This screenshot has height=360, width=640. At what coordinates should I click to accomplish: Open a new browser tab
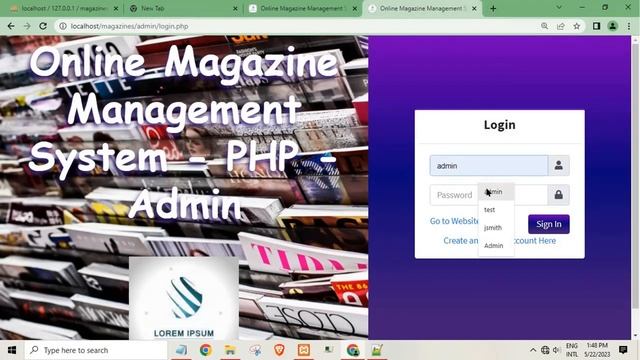point(493,8)
